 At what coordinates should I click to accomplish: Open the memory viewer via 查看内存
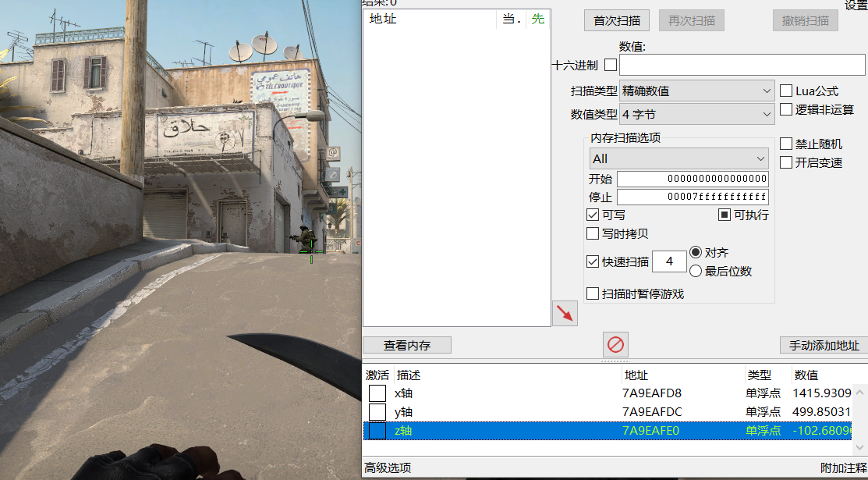pyautogui.click(x=406, y=344)
